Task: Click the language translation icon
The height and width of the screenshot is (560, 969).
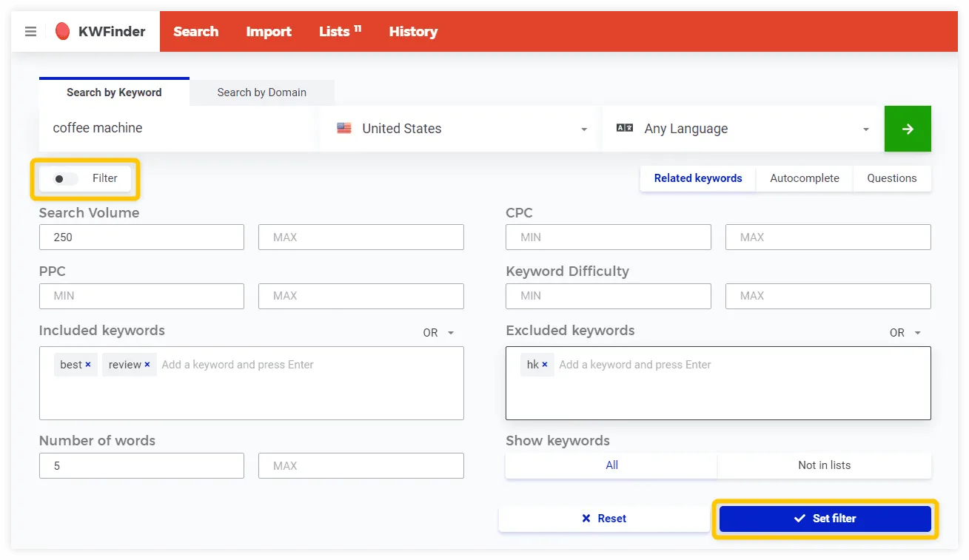Action: coord(625,128)
